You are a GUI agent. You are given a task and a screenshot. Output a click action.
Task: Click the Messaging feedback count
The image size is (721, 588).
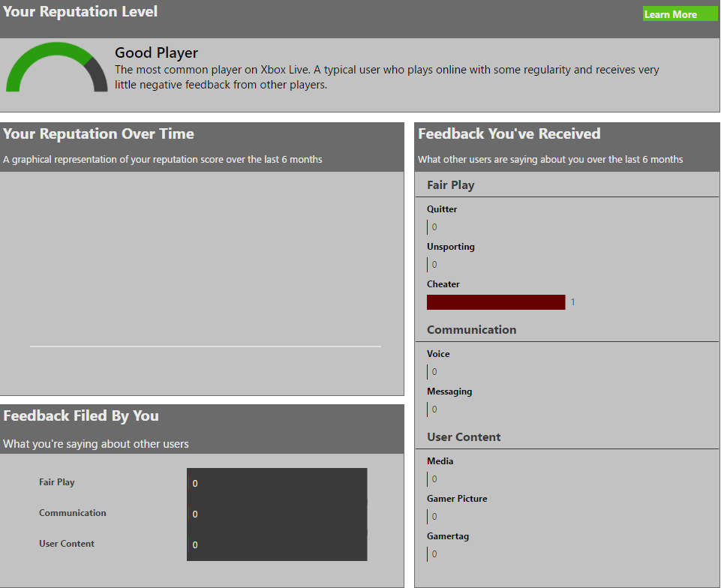(434, 409)
